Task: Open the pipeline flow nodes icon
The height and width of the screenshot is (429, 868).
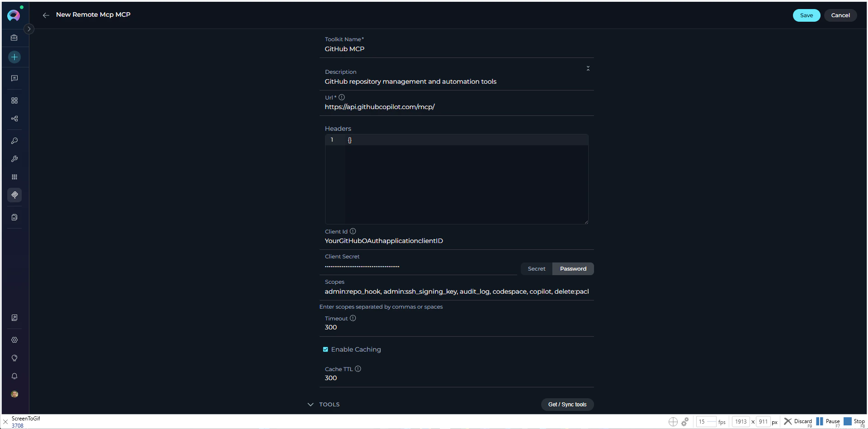Action: click(14, 119)
